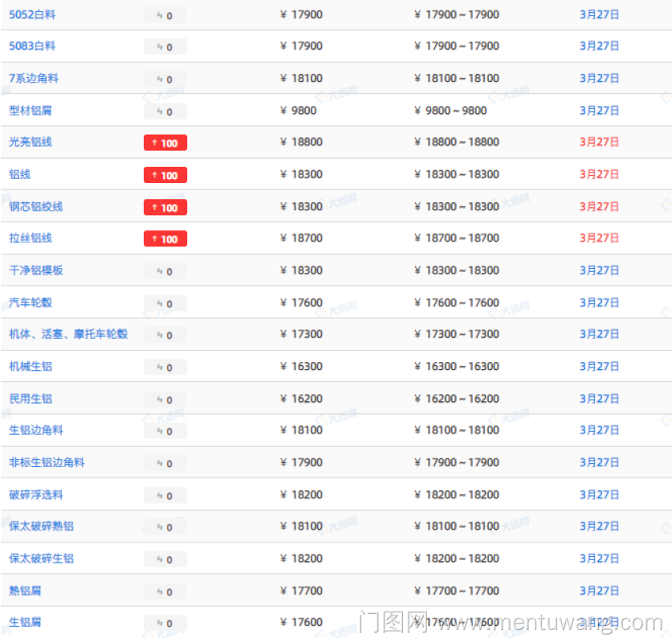
Task: Click the red ↑100 badge for 光亮铝线
Action: click(x=165, y=143)
